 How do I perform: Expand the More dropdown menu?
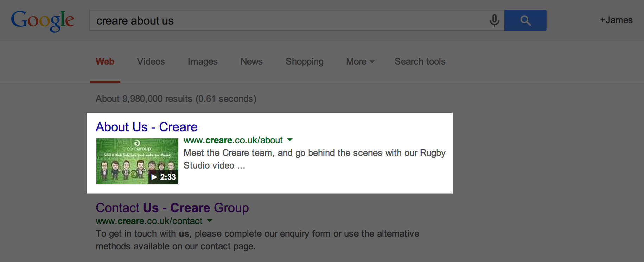tap(360, 61)
